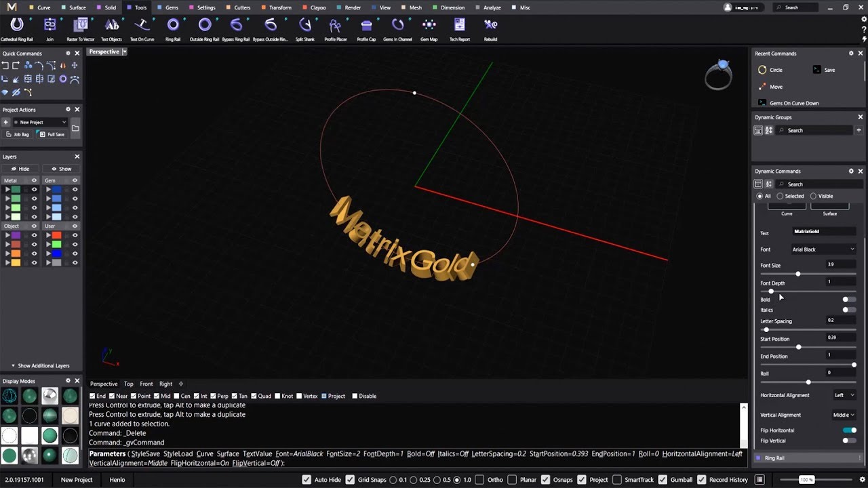Click the Hide layers button
The height and width of the screenshot is (488, 868).
click(20, 169)
